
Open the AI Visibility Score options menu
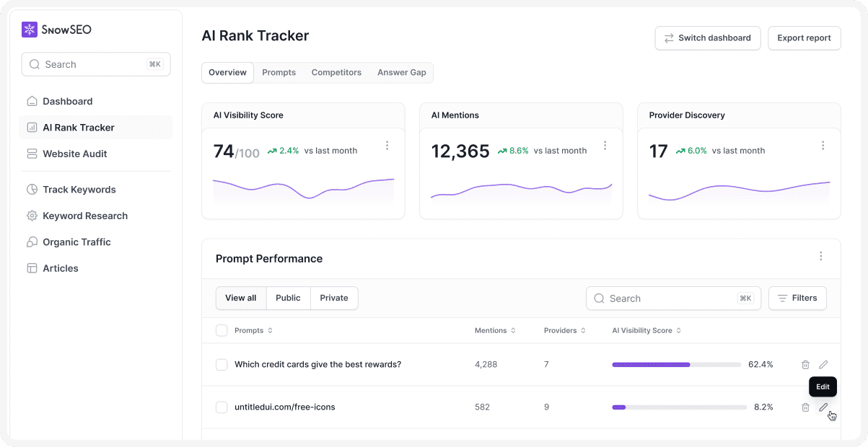click(x=387, y=145)
